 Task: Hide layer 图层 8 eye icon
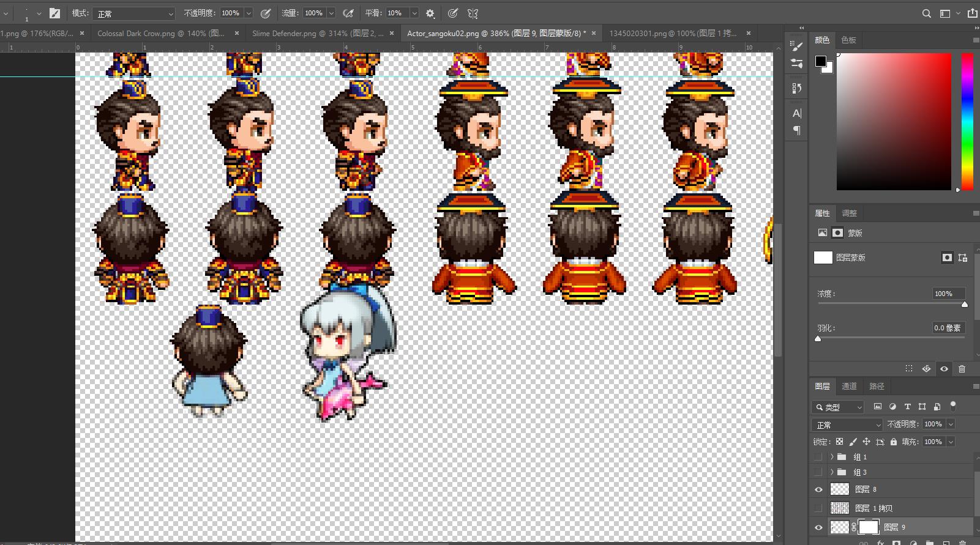(x=818, y=489)
